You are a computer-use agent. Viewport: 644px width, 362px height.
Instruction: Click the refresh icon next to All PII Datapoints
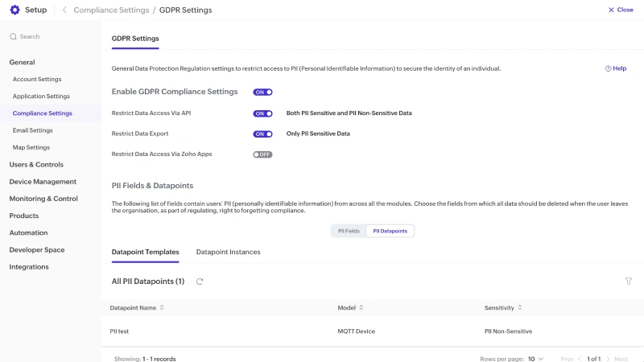(200, 282)
